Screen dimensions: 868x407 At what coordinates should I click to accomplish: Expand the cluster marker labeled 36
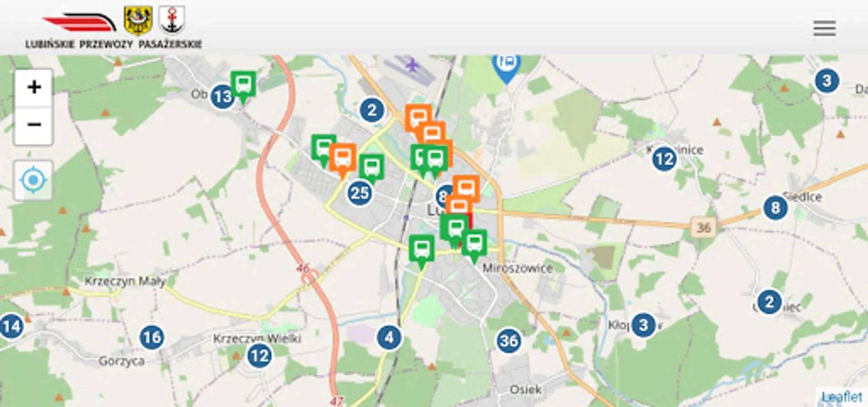(x=509, y=341)
